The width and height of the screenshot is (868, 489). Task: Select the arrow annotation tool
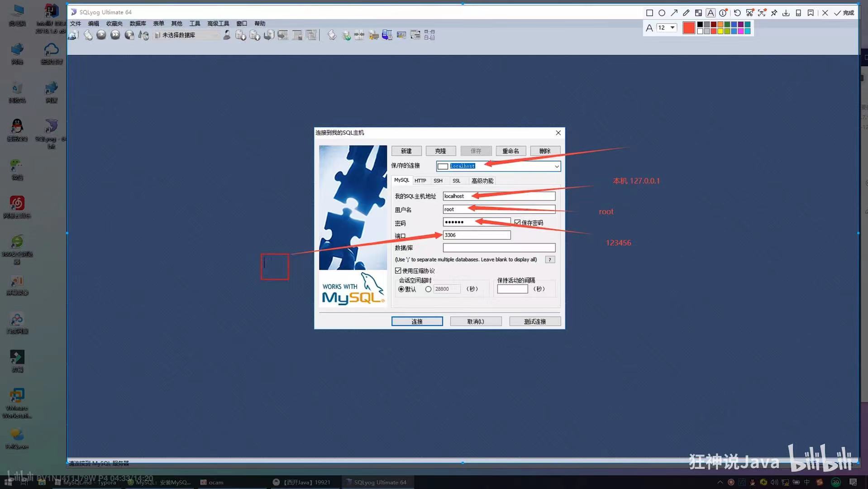coord(674,13)
